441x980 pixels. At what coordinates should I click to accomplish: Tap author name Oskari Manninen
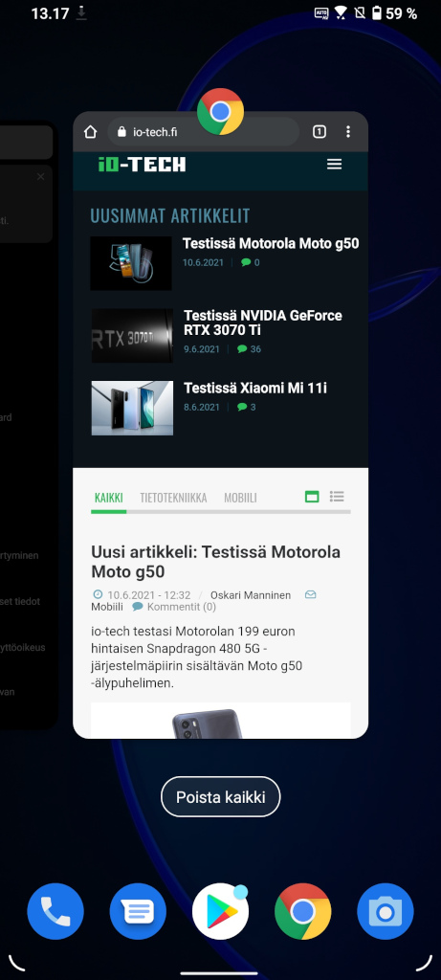pos(251,595)
